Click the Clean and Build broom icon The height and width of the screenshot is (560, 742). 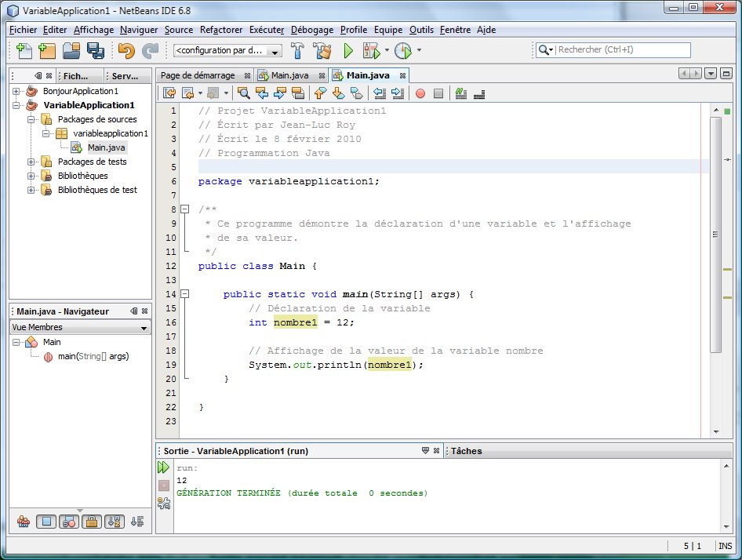tap(322, 50)
